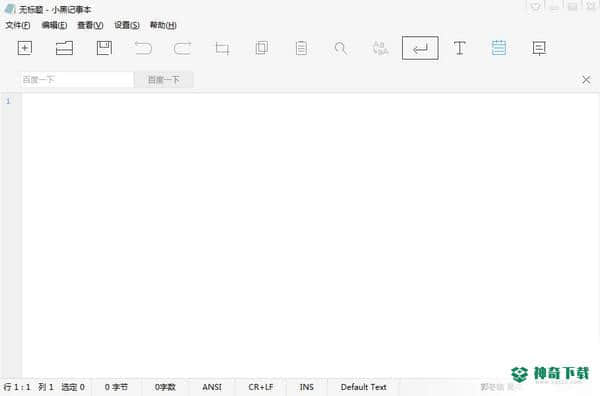The image size is (600, 396).
Task: Close the search bar with the X
Action: click(x=586, y=80)
